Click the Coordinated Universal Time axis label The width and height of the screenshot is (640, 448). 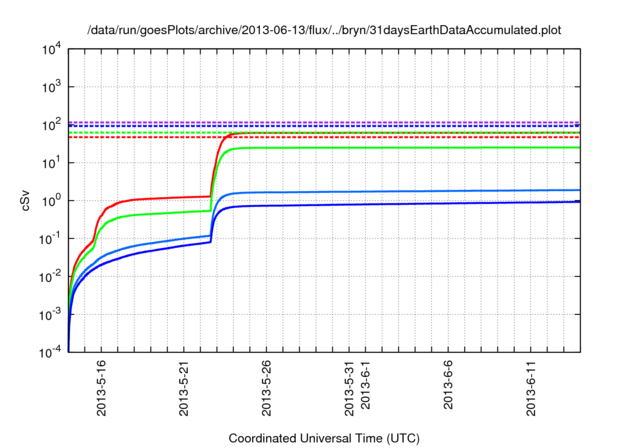pyautogui.click(x=324, y=438)
